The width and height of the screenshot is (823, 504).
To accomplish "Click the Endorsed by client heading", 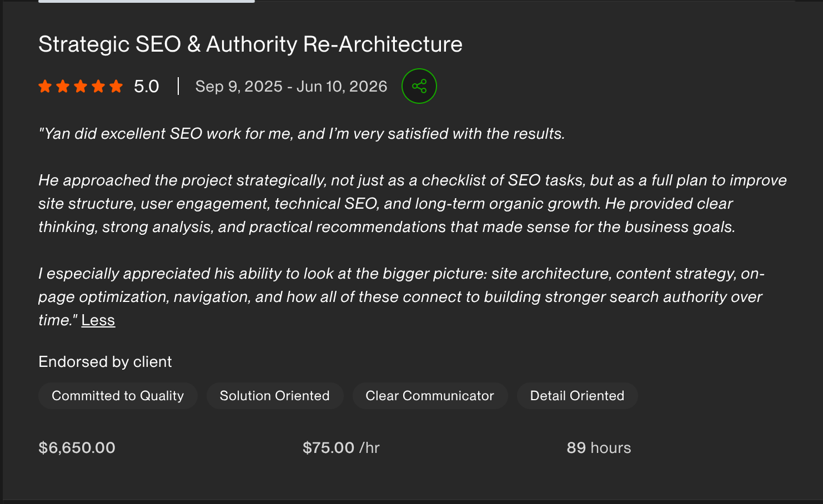I will [105, 362].
